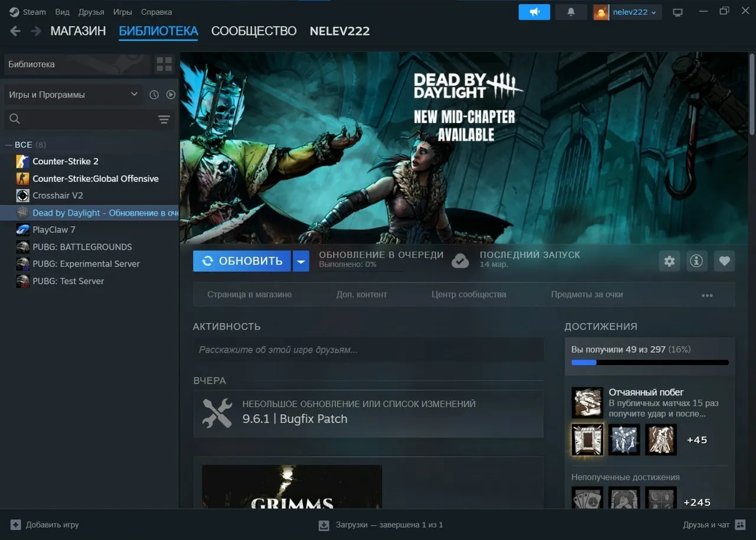This screenshot has height=540, width=756.
Task: Click the achievements progress bar
Action: (650, 363)
